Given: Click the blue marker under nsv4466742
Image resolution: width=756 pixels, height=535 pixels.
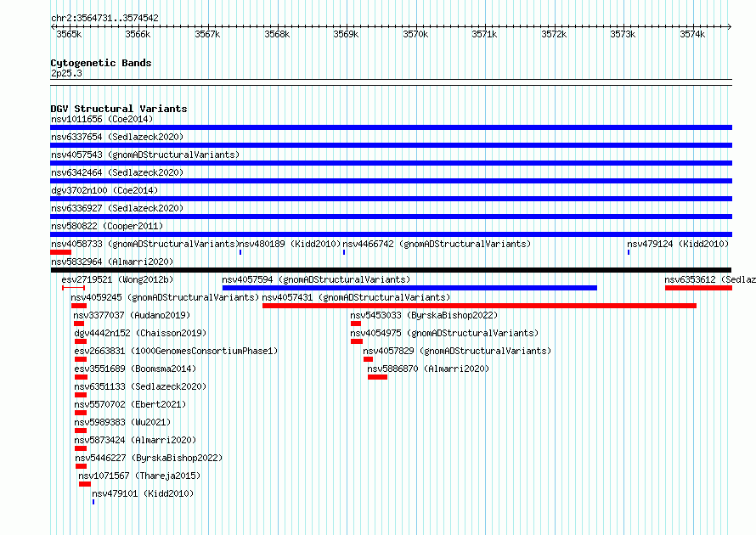Looking at the screenshot, I should (344, 252).
